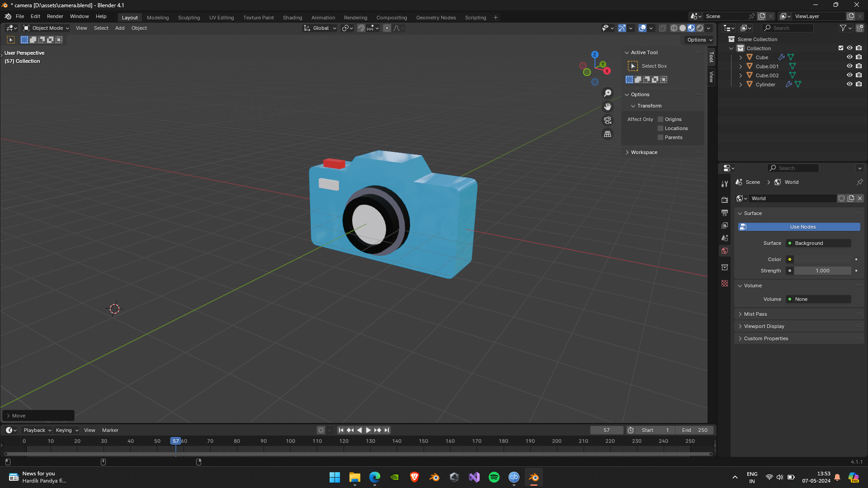Click the zoom magnifier viewport gizmo
The height and width of the screenshot is (488, 868).
click(x=608, y=93)
